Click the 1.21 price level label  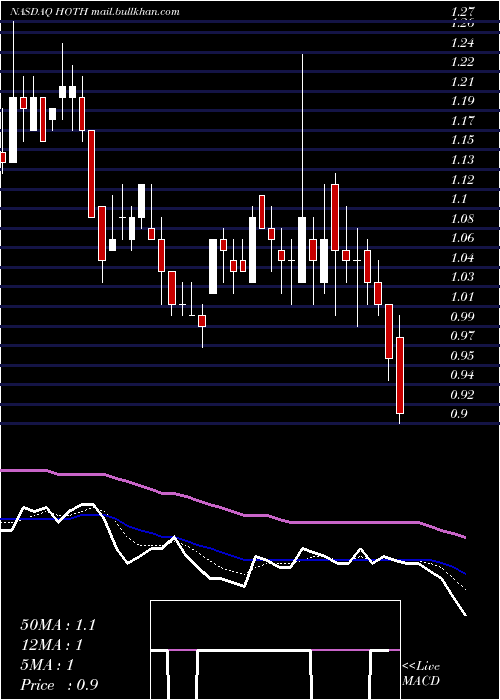tap(462, 82)
